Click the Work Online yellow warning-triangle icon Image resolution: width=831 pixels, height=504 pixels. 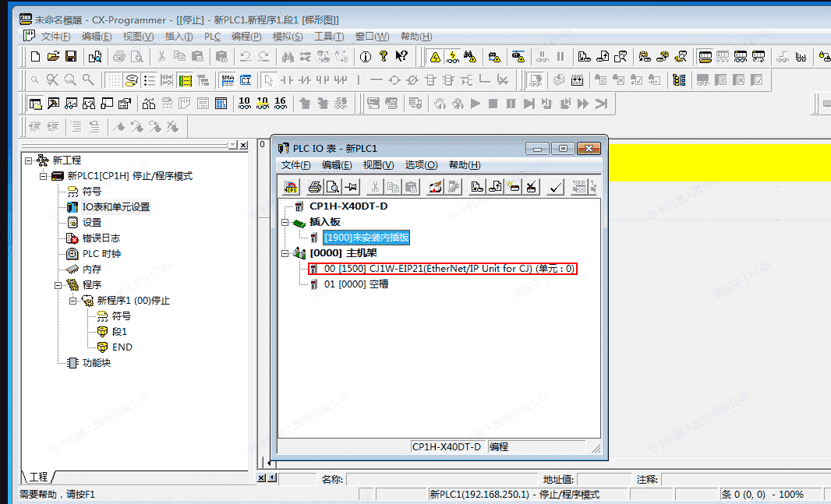pyautogui.click(x=434, y=56)
